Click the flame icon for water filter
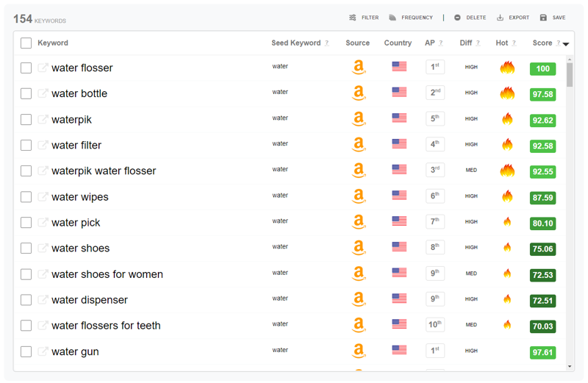Image resolution: width=588 pixels, height=383 pixels. [x=507, y=144]
